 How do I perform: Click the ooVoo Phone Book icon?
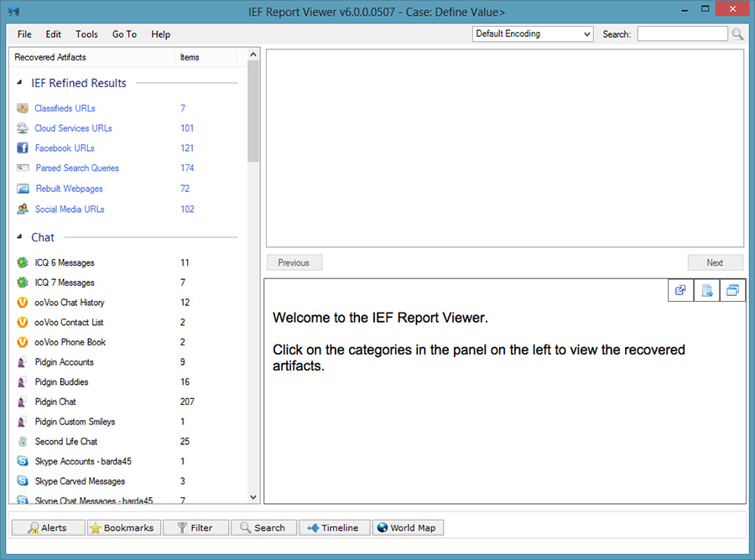(22, 342)
